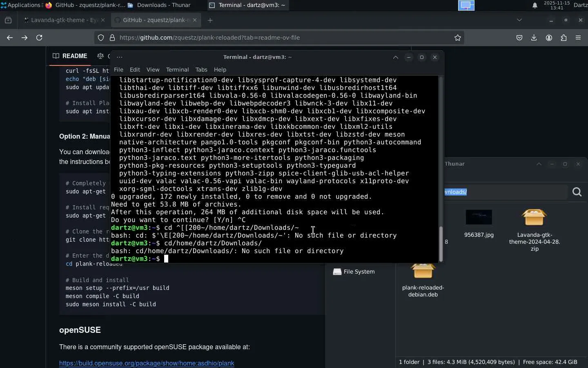Minimize the Terminal window
This screenshot has height=368, width=588.
click(409, 57)
